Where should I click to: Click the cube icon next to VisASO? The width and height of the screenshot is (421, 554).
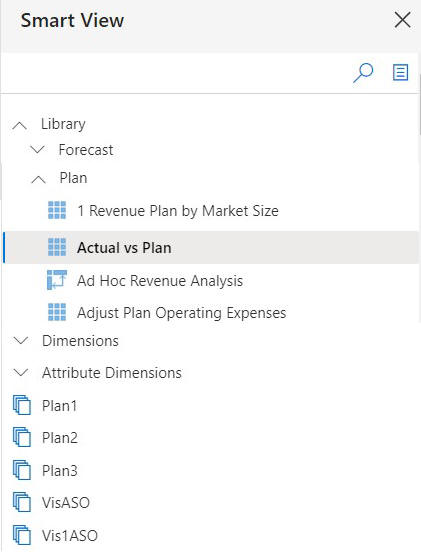(x=22, y=502)
